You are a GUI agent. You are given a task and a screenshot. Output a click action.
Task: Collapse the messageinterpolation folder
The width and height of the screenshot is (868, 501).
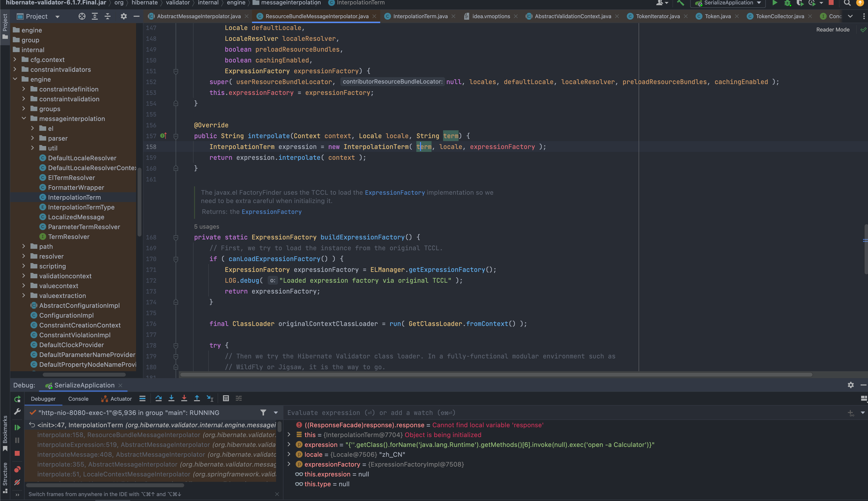[x=24, y=119]
